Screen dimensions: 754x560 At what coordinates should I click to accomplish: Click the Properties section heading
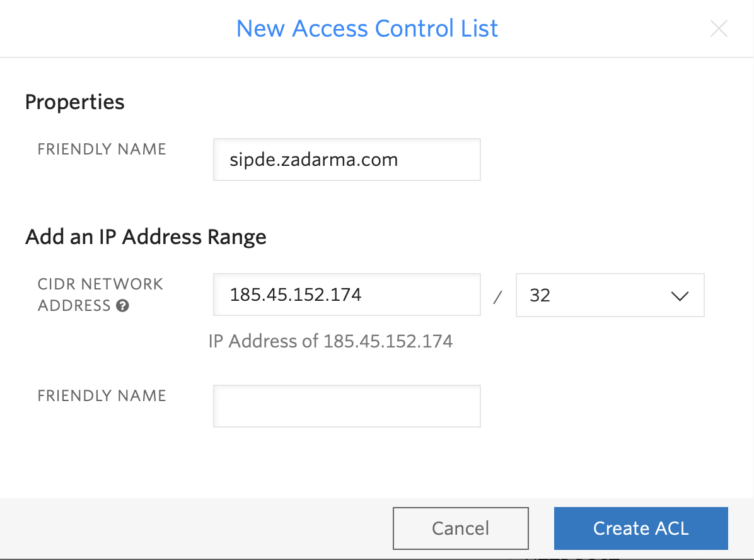pyautogui.click(x=74, y=102)
